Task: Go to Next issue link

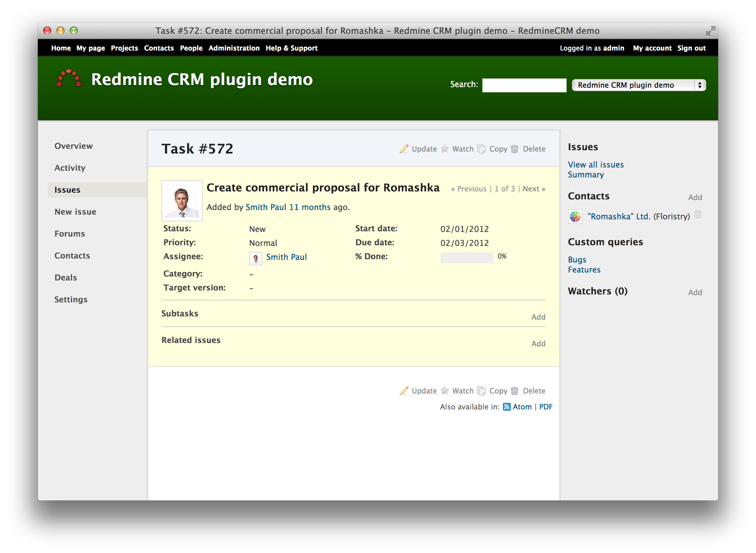Action: (x=533, y=189)
